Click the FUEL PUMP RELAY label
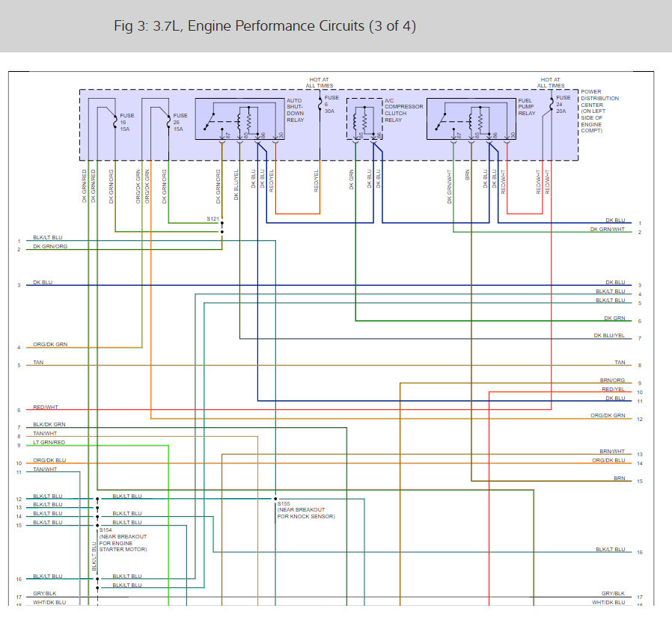Viewport: 672px width, 620px height. click(x=527, y=107)
